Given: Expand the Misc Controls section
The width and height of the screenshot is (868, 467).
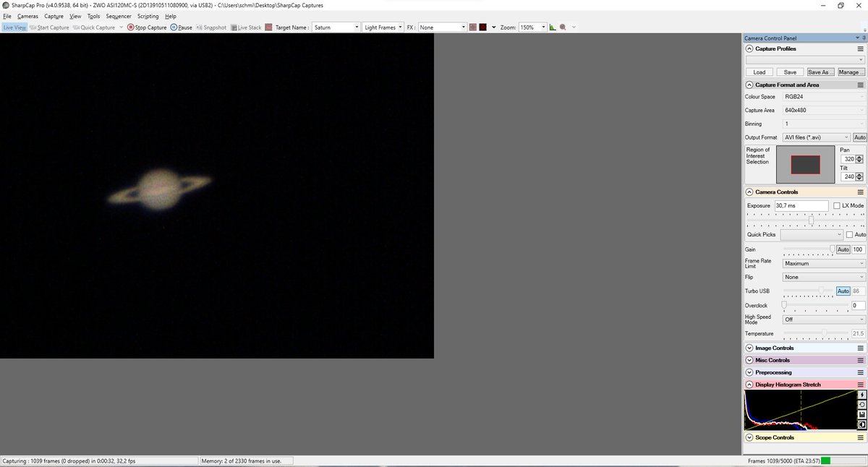Looking at the screenshot, I should click(x=749, y=360).
